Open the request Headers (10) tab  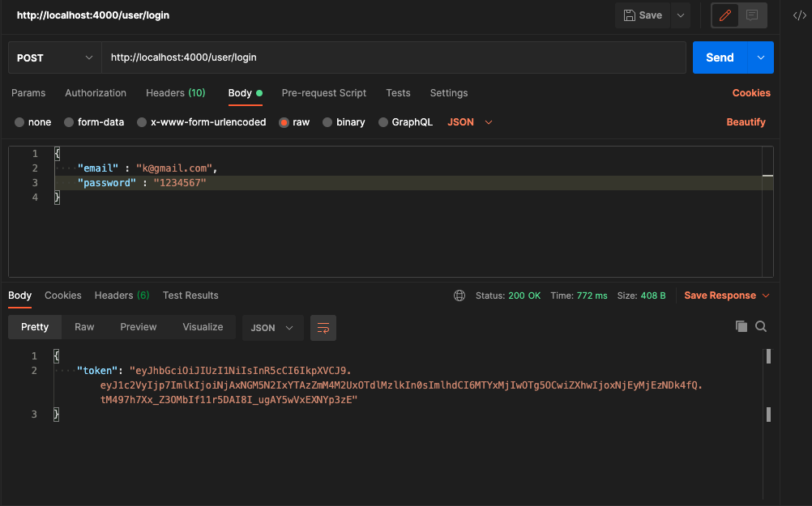pos(176,93)
